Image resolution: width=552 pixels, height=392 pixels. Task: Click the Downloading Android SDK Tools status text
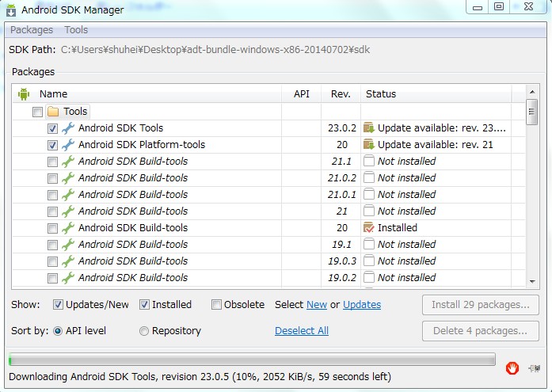tap(200, 377)
